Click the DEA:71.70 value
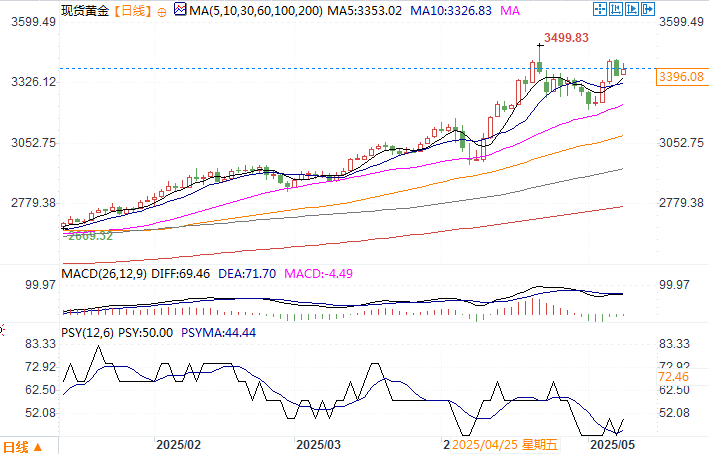Viewport: 709px width, 454px height. pyautogui.click(x=247, y=274)
